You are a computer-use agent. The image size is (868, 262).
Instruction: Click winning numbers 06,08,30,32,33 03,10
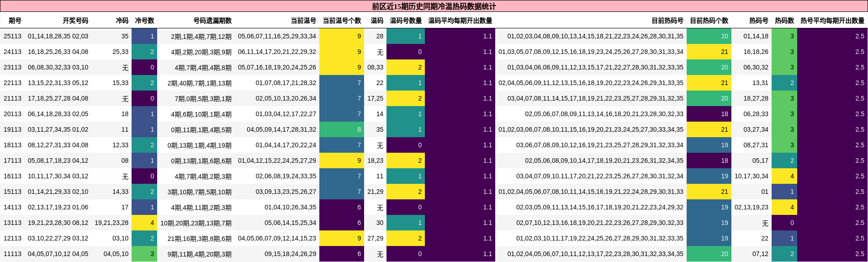58,67
